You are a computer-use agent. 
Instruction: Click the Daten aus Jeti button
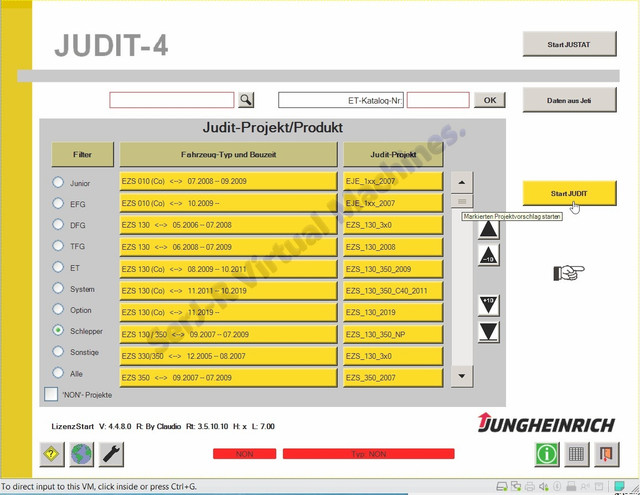click(x=569, y=100)
